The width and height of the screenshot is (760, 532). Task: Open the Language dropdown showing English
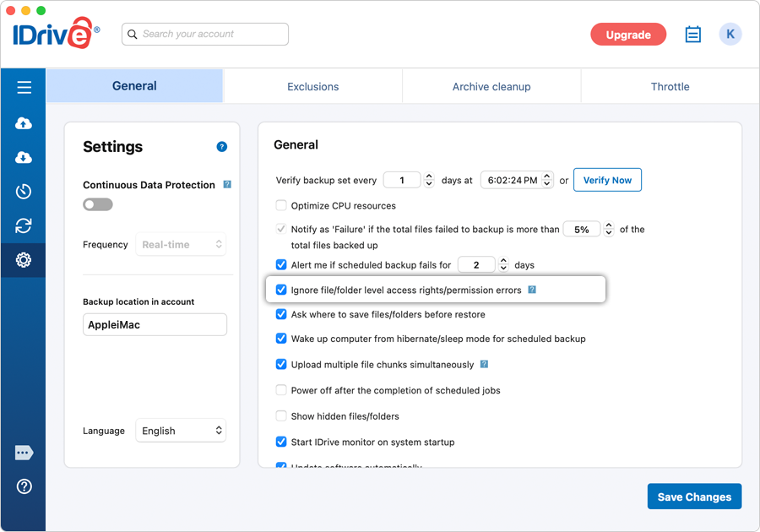[180, 431]
